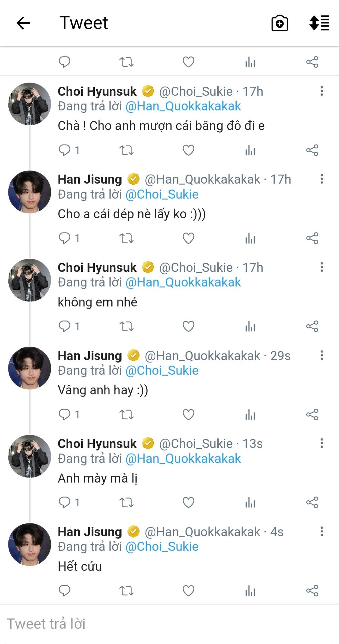339x644 pixels.
Task: View analytics for "Vâng anh hay" tweet
Action: (x=250, y=415)
